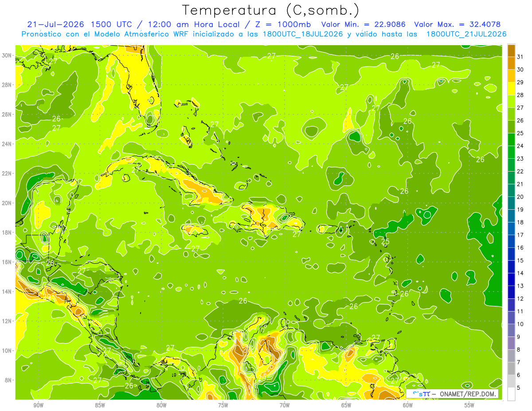Click the brown color bar swatch above 31
Viewport: 532px width, 411px height.
click(x=511, y=51)
